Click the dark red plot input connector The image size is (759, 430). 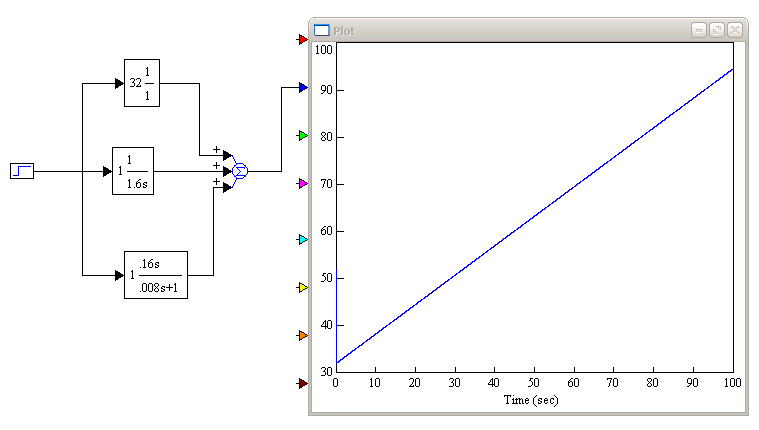[x=303, y=384]
